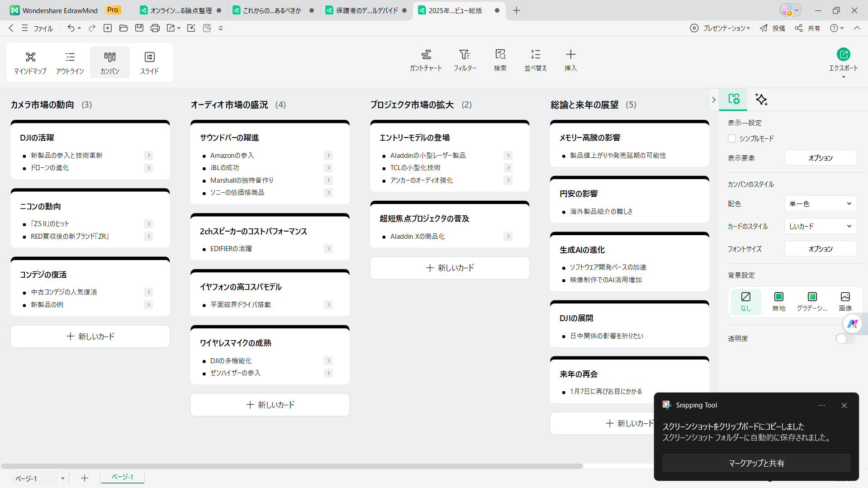The image size is (868, 488).
Task: Open the フィルター panel
Action: pos(465,60)
